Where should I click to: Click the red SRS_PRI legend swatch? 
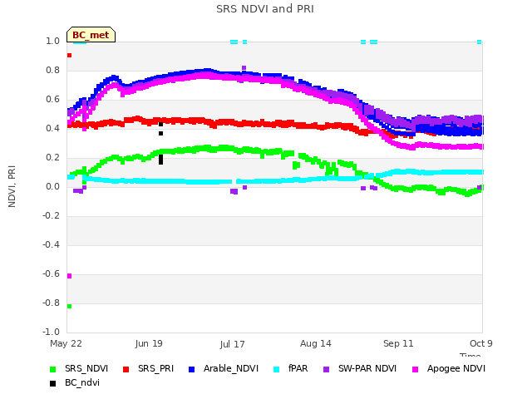click(x=126, y=369)
